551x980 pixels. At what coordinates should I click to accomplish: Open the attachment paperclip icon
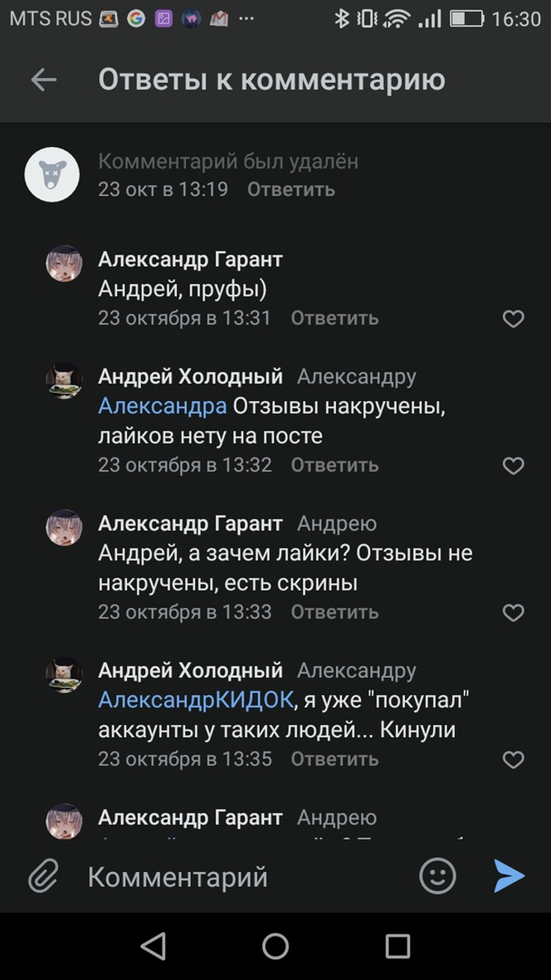pos(43,876)
